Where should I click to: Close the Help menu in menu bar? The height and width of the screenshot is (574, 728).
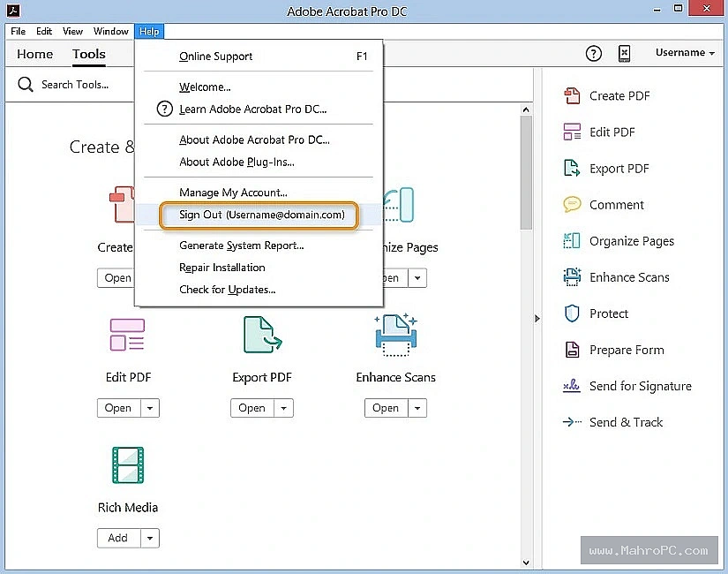pyautogui.click(x=149, y=31)
